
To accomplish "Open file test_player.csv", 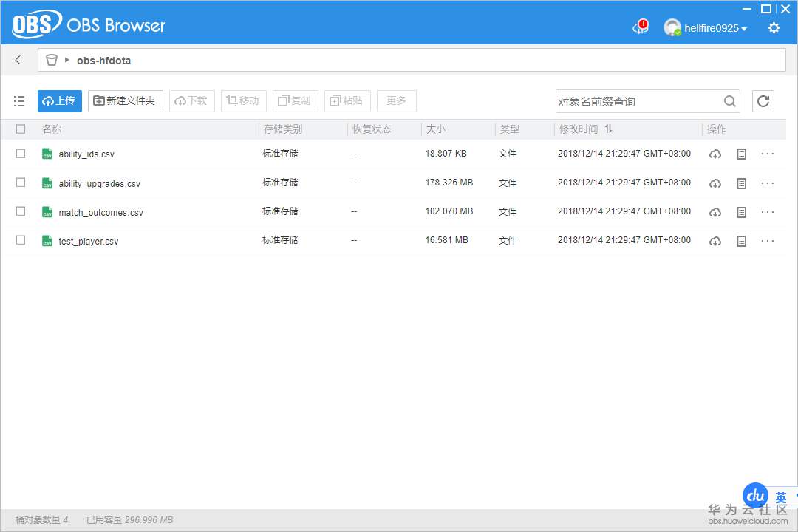I will 89,242.
